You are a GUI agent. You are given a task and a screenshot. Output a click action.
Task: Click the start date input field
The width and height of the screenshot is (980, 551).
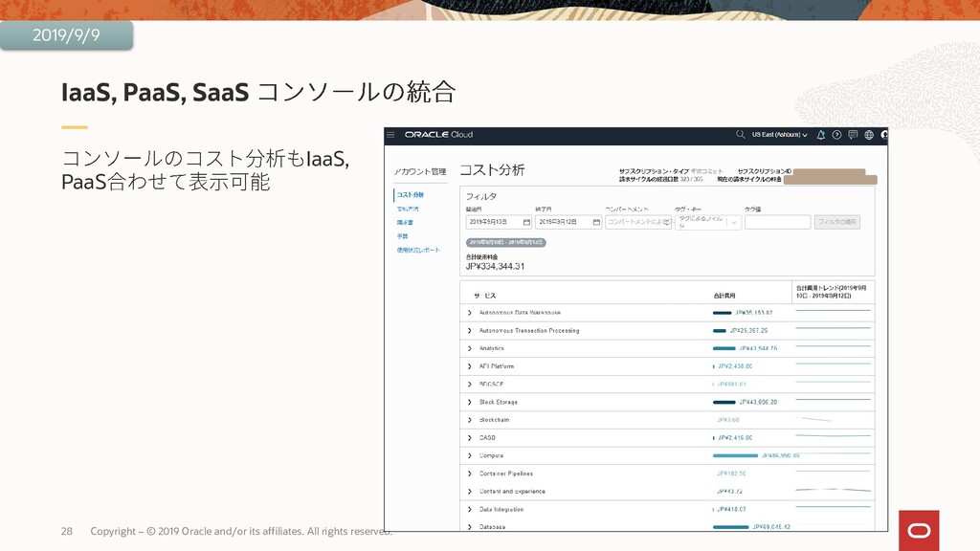(499, 222)
